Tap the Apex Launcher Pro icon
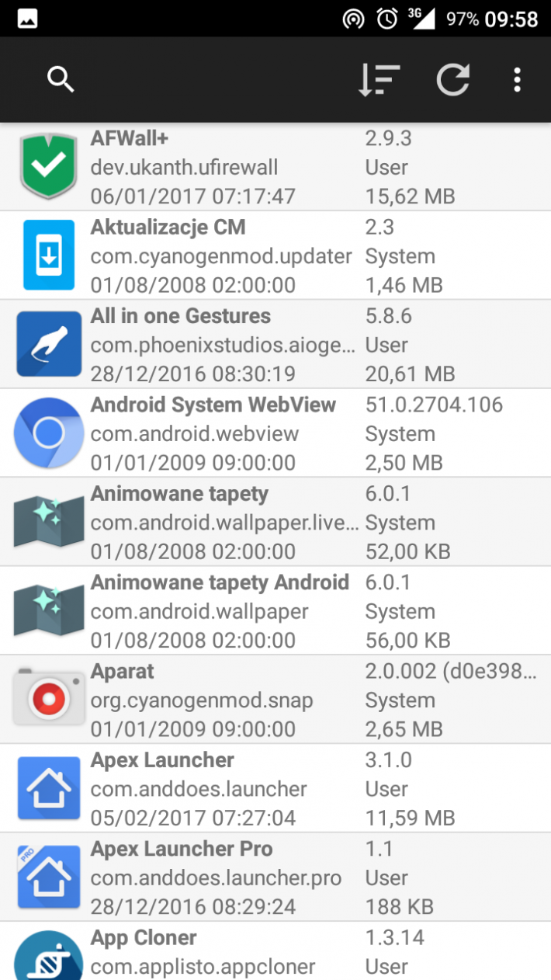 (49, 877)
